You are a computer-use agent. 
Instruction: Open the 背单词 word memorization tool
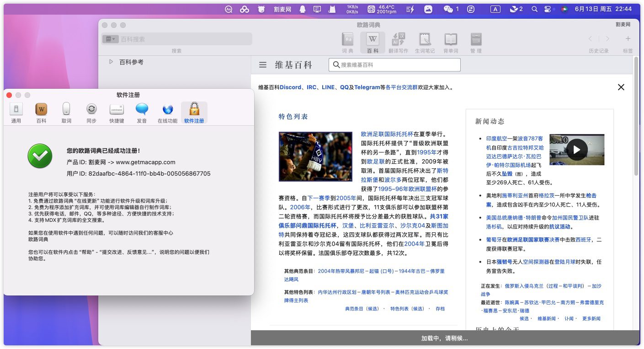tap(451, 43)
